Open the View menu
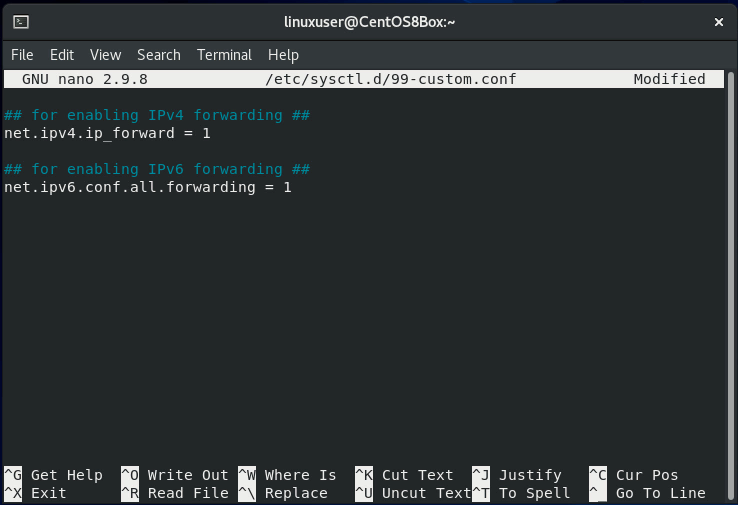 pyautogui.click(x=105, y=55)
